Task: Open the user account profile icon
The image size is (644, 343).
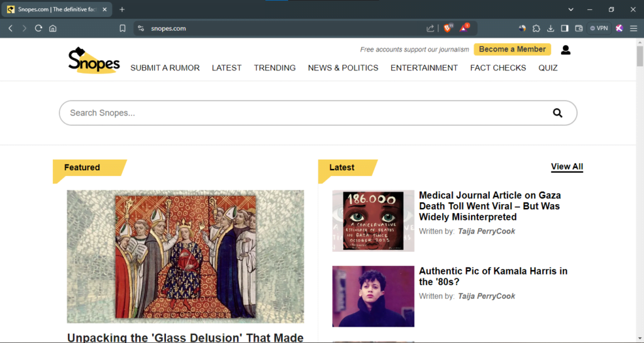Action: pyautogui.click(x=565, y=50)
